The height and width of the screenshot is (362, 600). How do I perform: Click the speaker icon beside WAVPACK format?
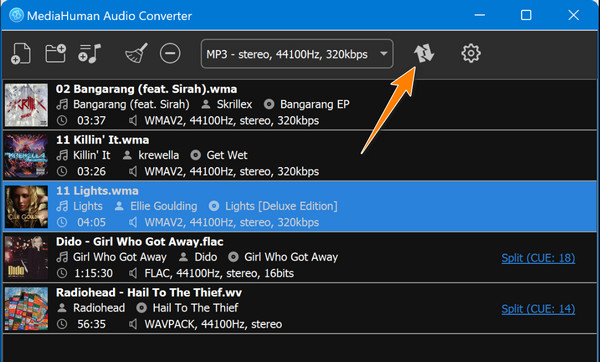click(133, 324)
